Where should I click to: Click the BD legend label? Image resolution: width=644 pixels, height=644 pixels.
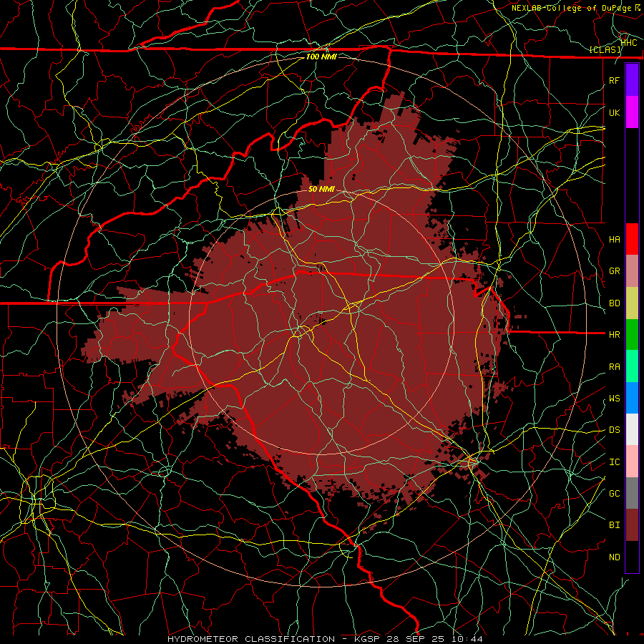pyautogui.click(x=614, y=303)
